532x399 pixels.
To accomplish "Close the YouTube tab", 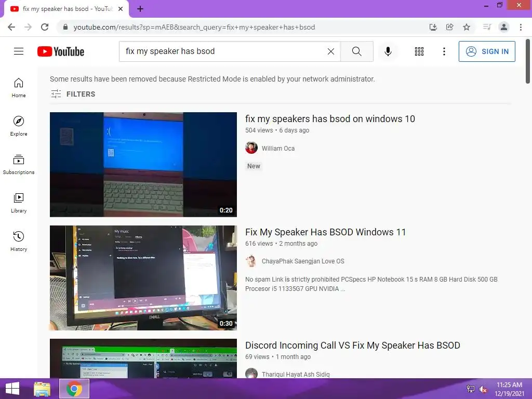I will coord(121,9).
